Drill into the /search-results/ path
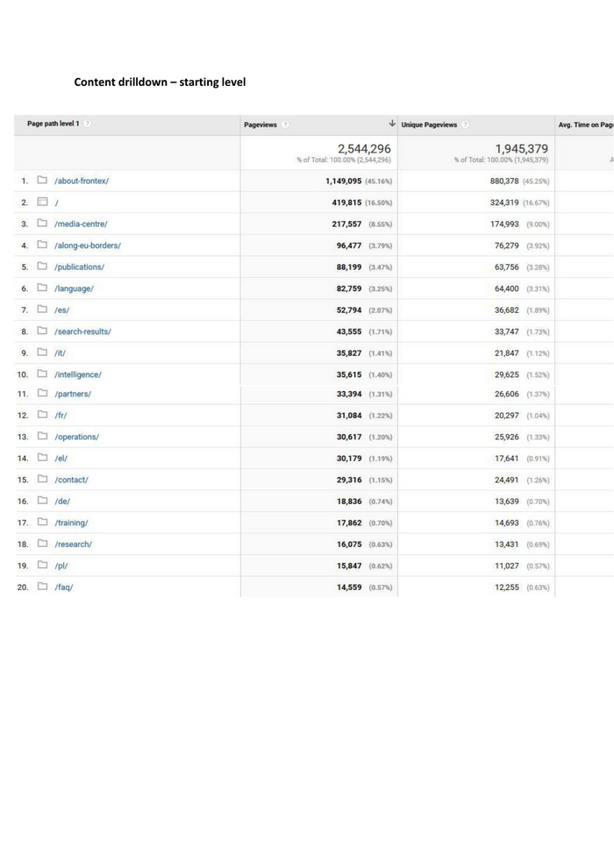The width and height of the screenshot is (614, 868). pos(82,331)
